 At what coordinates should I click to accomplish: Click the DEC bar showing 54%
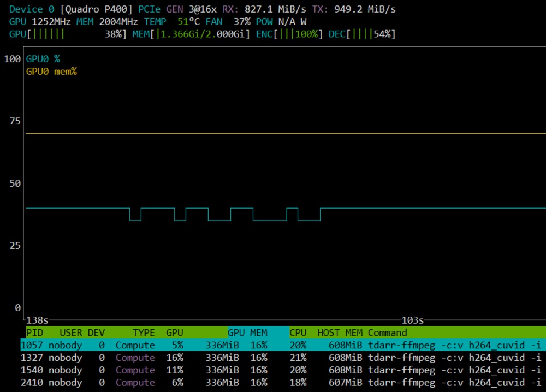362,34
